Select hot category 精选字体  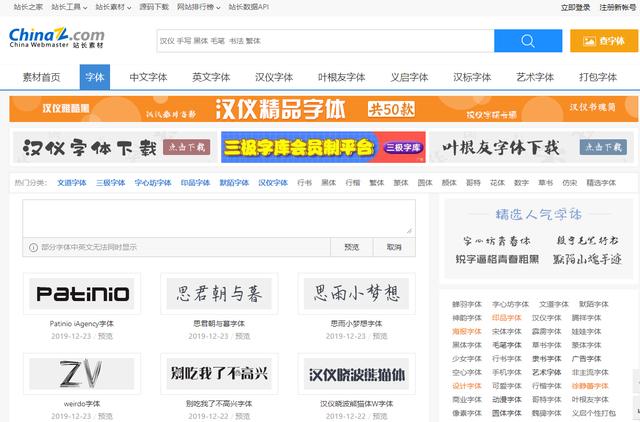[x=601, y=183]
